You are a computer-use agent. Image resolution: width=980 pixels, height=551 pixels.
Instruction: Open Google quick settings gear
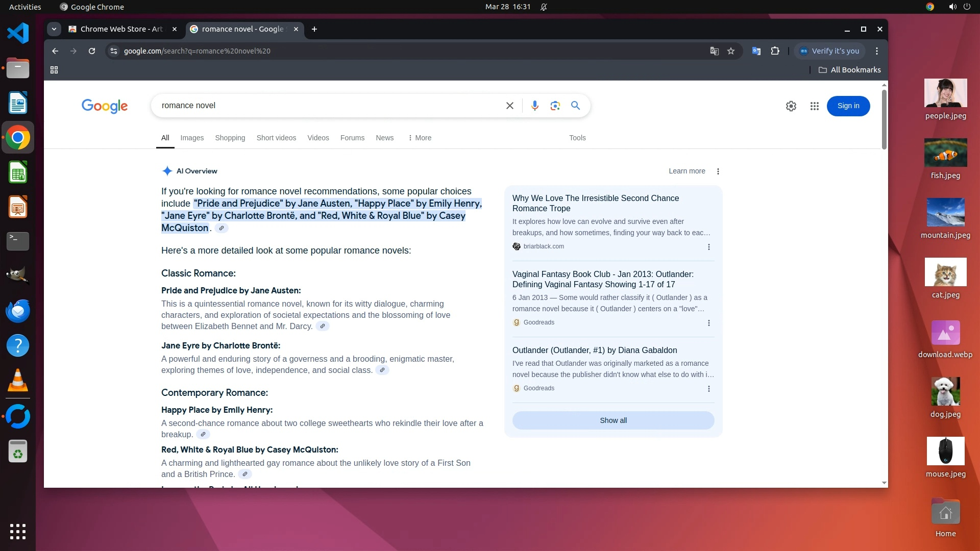[x=791, y=106]
